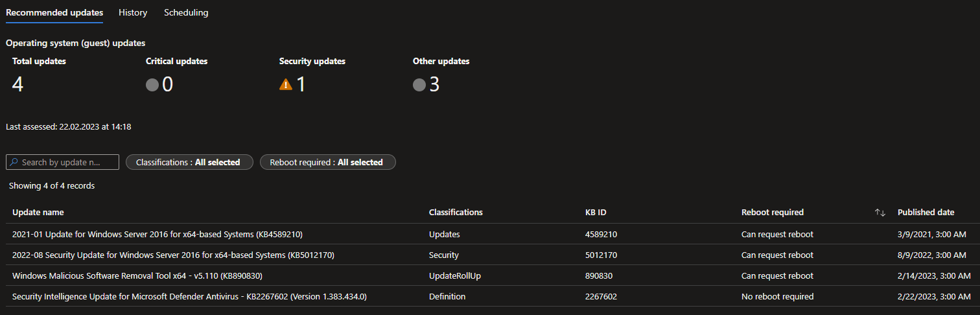Focus the Search by update name field

[x=68, y=162]
